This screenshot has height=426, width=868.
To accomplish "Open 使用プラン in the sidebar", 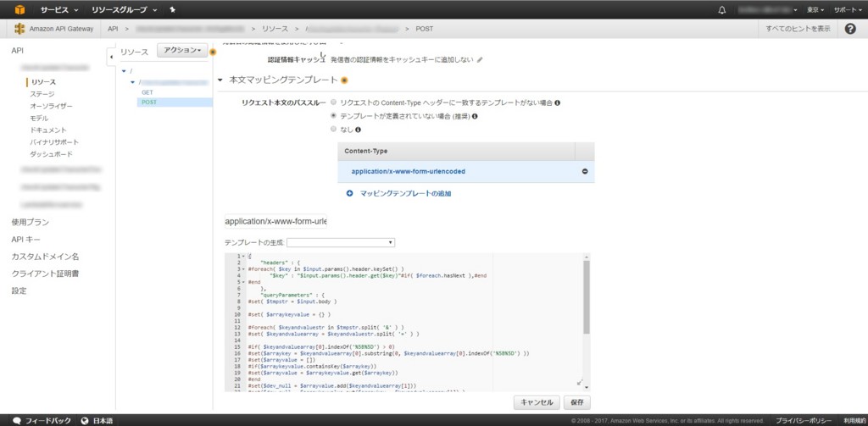I will [x=30, y=223].
